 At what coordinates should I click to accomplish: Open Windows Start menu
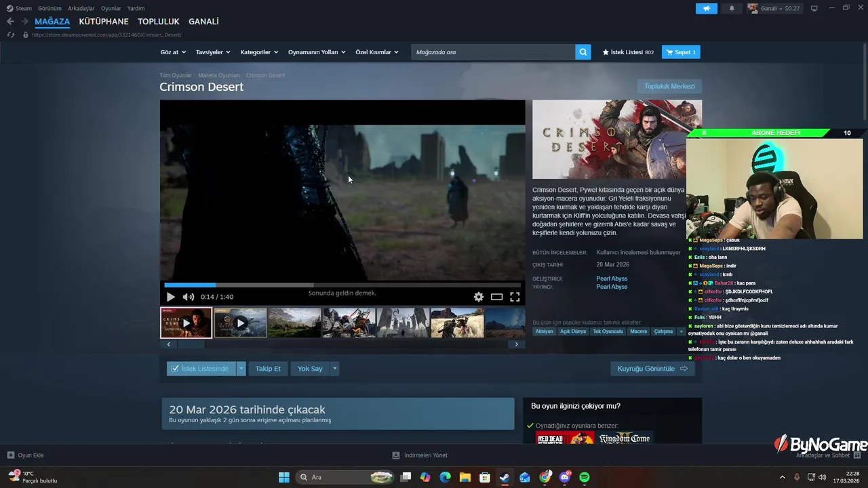tap(284, 477)
